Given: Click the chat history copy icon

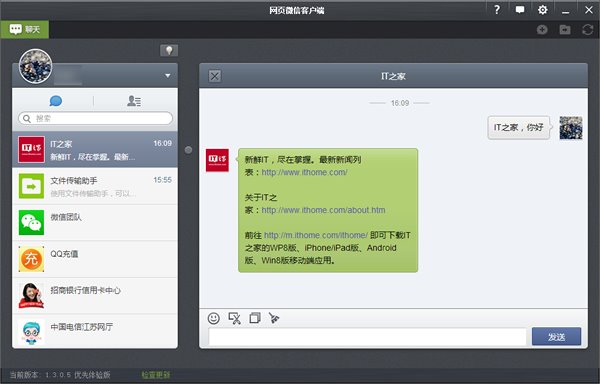Looking at the screenshot, I should [x=255, y=318].
